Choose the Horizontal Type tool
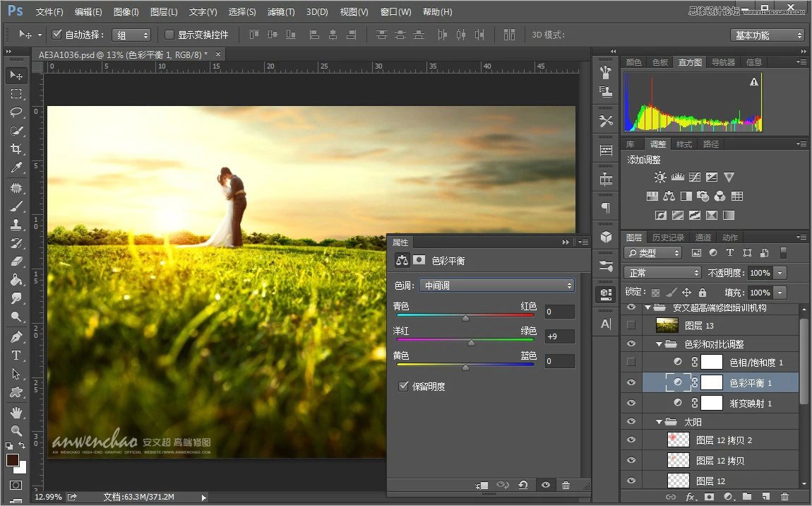This screenshot has width=812, height=506. [16, 355]
